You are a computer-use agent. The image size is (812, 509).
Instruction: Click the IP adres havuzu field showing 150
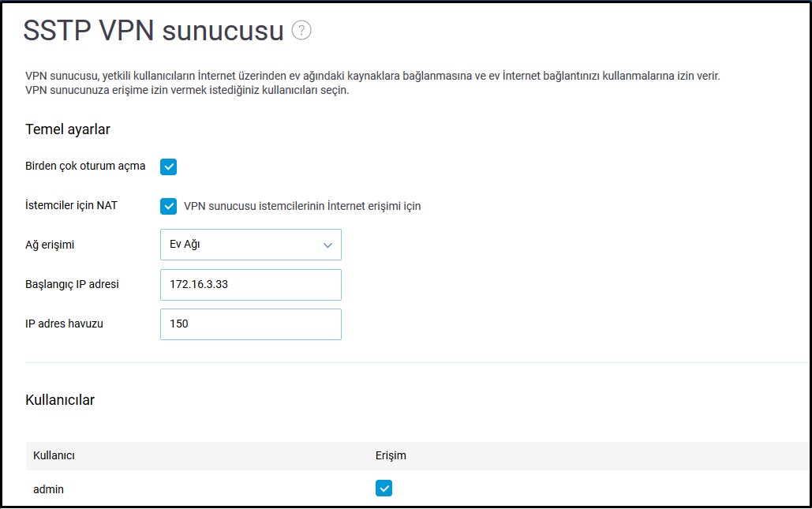pyautogui.click(x=250, y=324)
